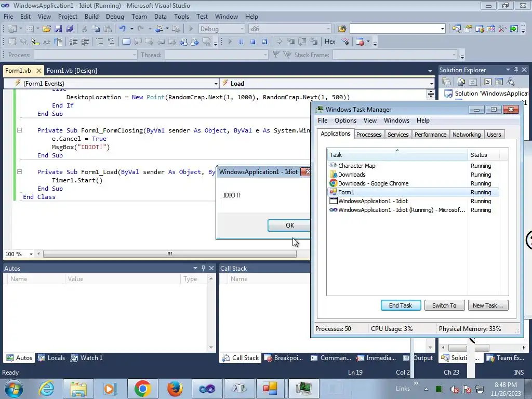The width and height of the screenshot is (532, 399).
Task: Open the Solution Explorer toolbar icon
Action: point(456,29)
